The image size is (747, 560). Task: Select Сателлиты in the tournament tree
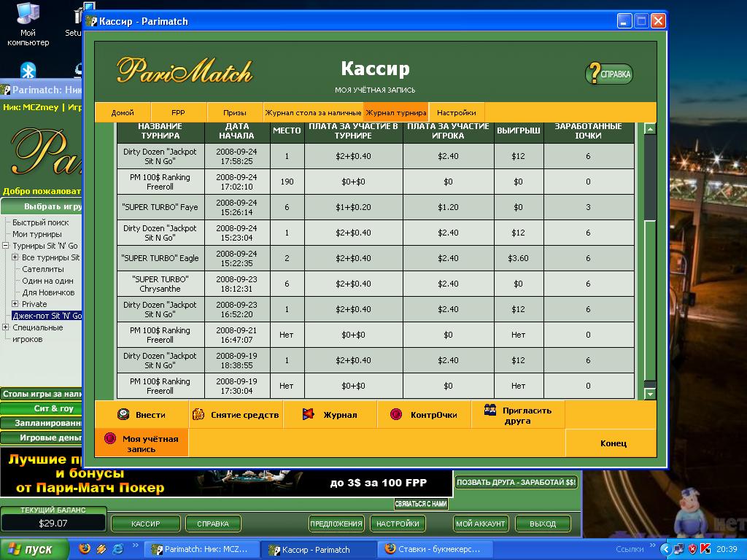coord(42,269)
